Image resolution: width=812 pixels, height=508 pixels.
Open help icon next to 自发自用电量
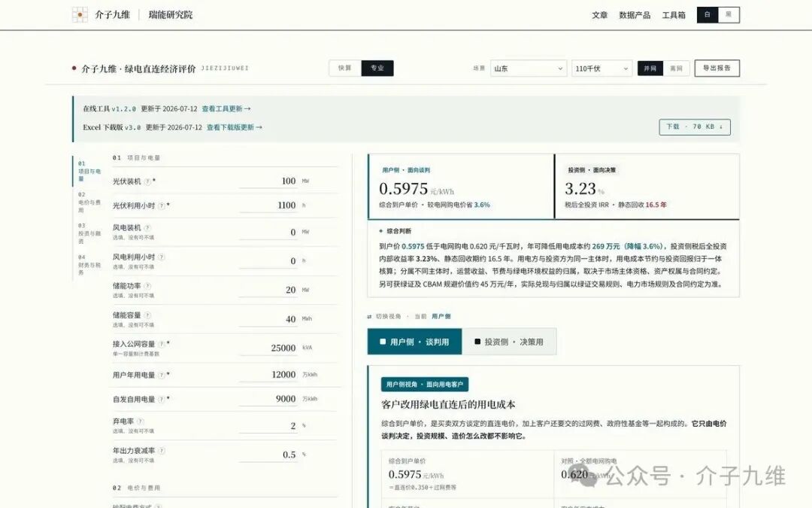pos(162,399)
